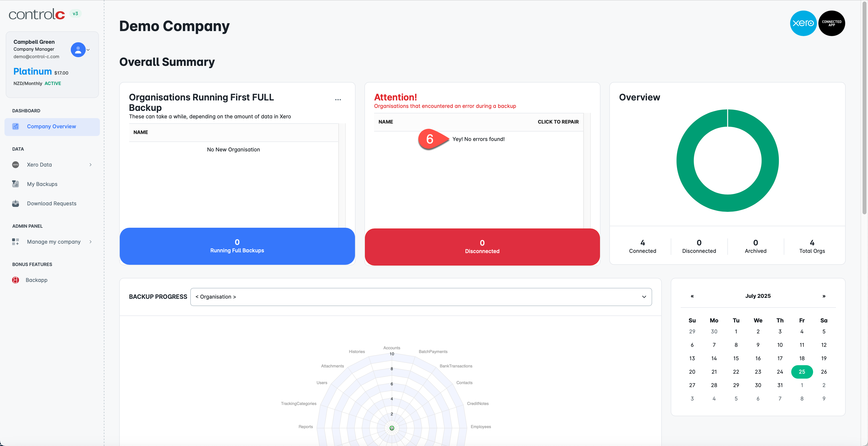Click the CLICK TO REPAIR column header

click(x=558, y=122)
